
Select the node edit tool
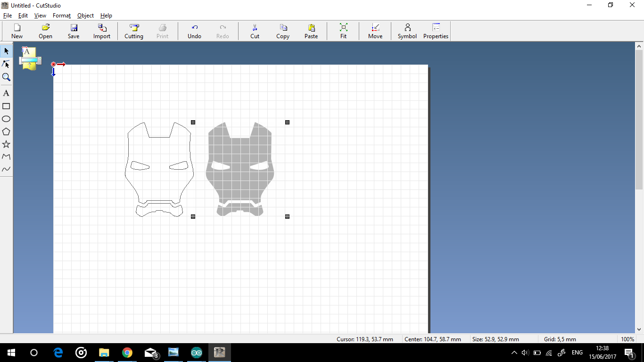[6, 64]
